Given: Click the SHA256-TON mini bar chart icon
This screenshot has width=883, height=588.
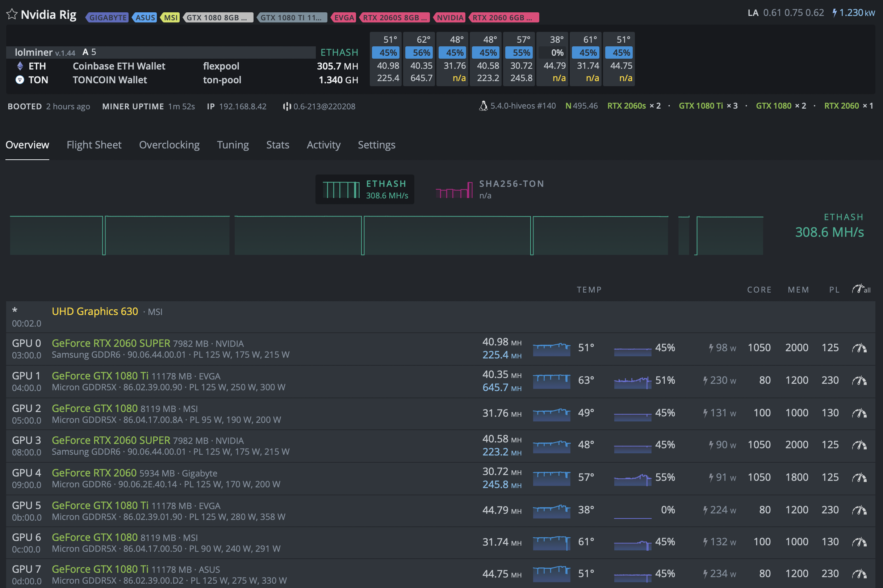Looking at the screenshot, I should (x=454, y=190).
